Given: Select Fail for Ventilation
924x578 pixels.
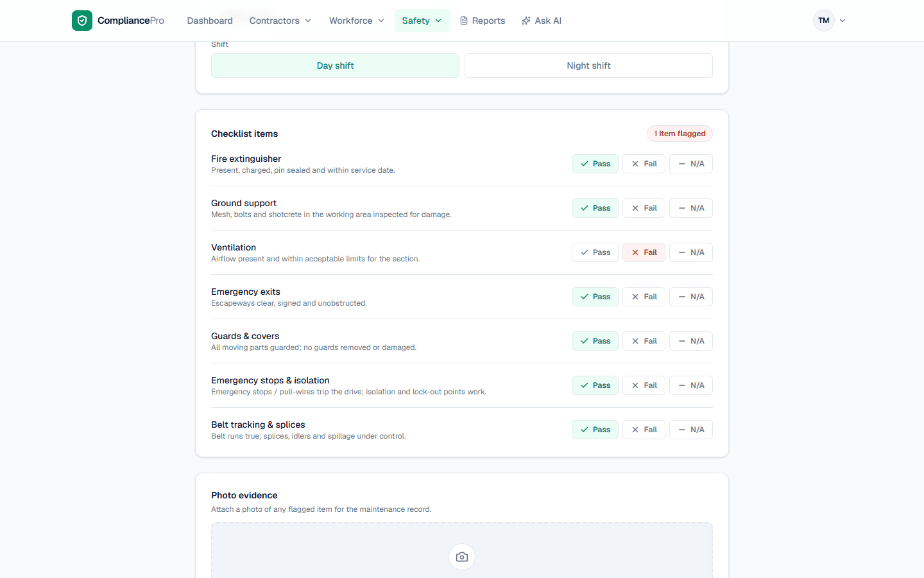Looking at the screenshot, I should tap(644, 252).
